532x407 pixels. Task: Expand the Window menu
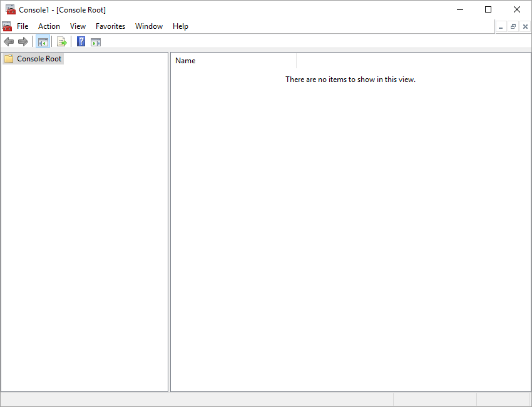coord(149,26)
